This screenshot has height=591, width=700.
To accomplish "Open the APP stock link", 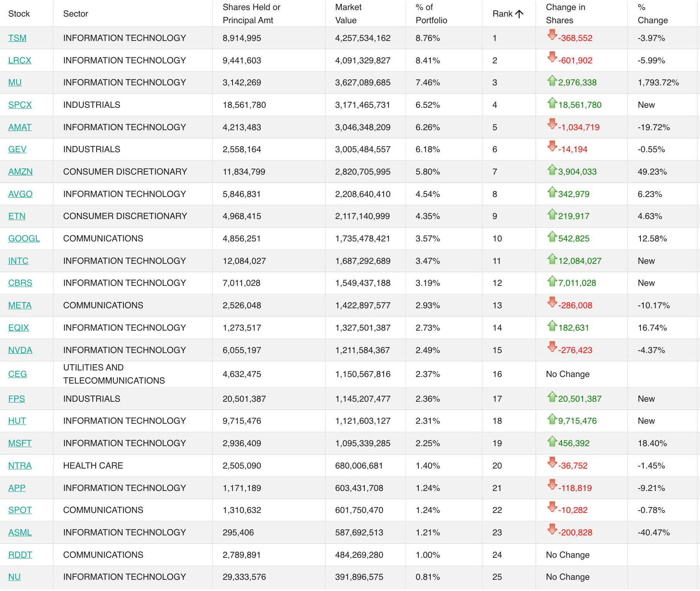I will [x=17, y=488].
